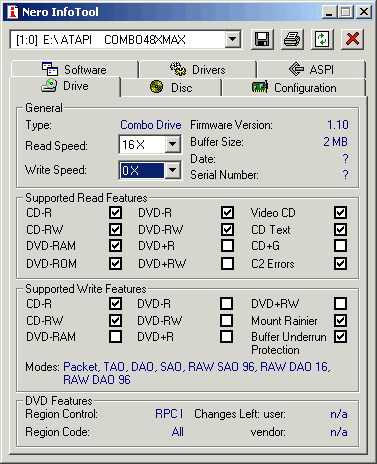This screenshot has height=464, width=377.
Task: Open the ASPI tab
Action: pos(311,69)
